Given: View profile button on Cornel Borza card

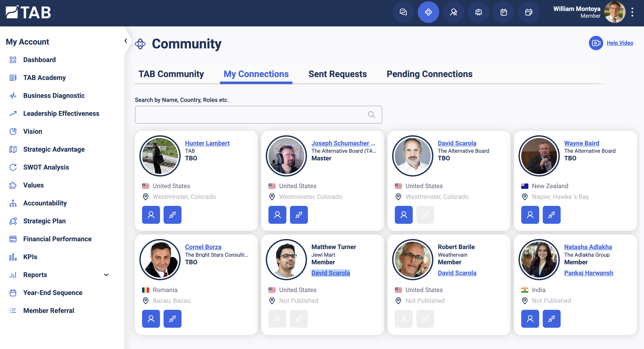Looking at the screenshot, I should 151,319.
